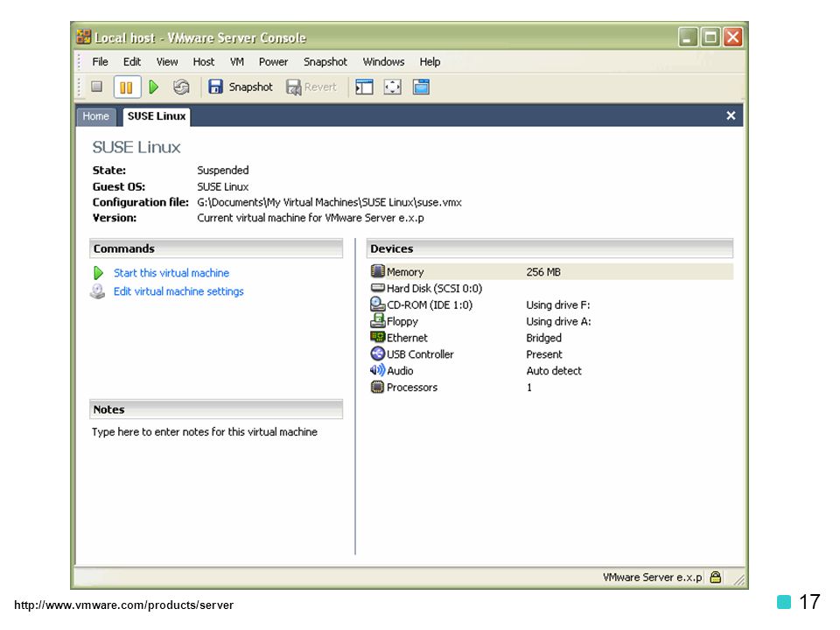
Task: Click the 256 MB memory value
Action: [543, 272]
